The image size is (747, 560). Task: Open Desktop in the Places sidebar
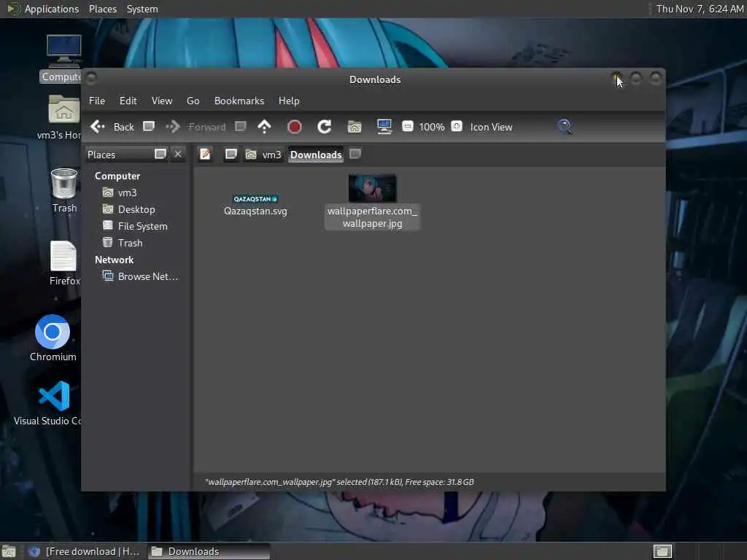[x=129, y=209]
